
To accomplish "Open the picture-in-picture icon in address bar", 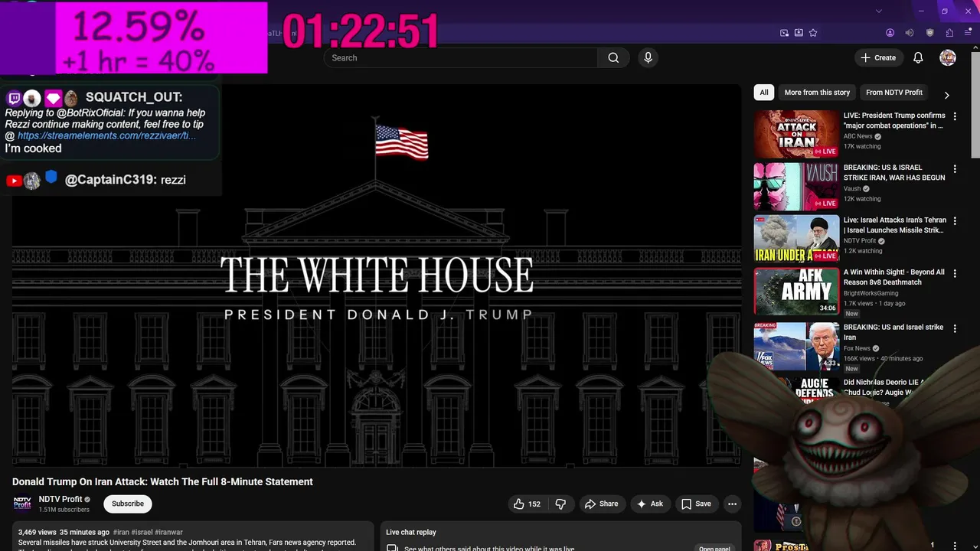I will pos(784,33).
